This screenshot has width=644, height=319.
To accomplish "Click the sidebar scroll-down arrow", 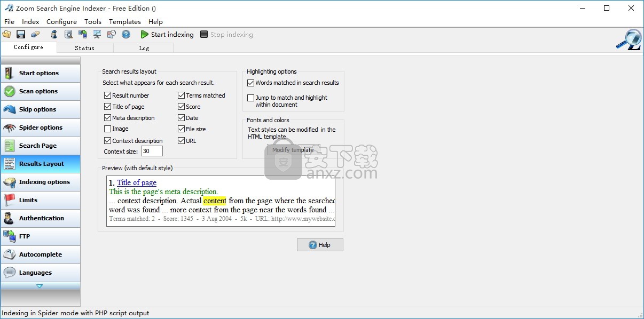I will 40,286.
